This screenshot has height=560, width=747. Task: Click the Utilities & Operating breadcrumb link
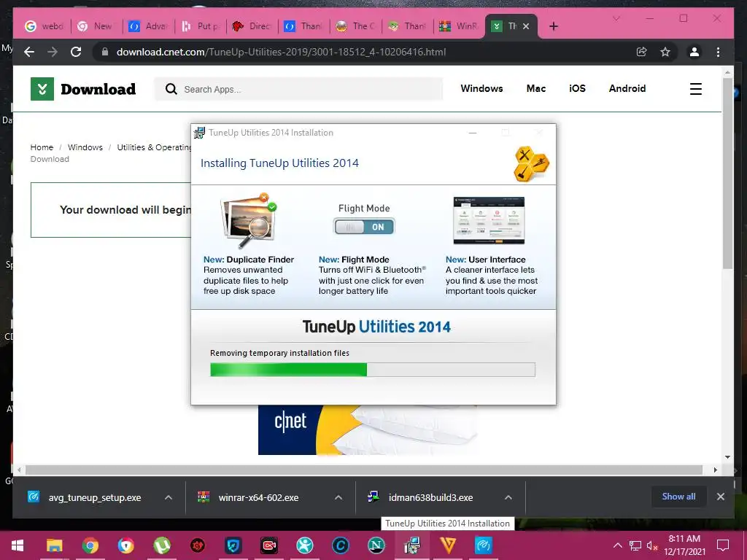point(154,147)
